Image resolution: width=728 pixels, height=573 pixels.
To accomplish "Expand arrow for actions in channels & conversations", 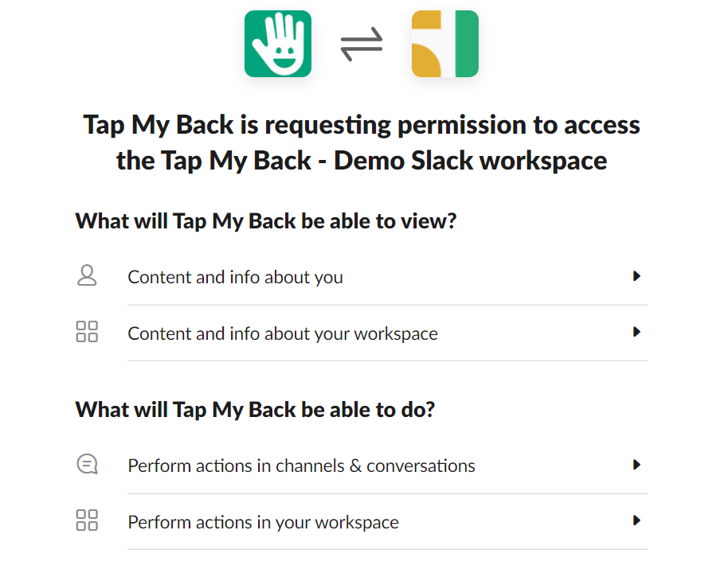I will [x=636, y=465].
